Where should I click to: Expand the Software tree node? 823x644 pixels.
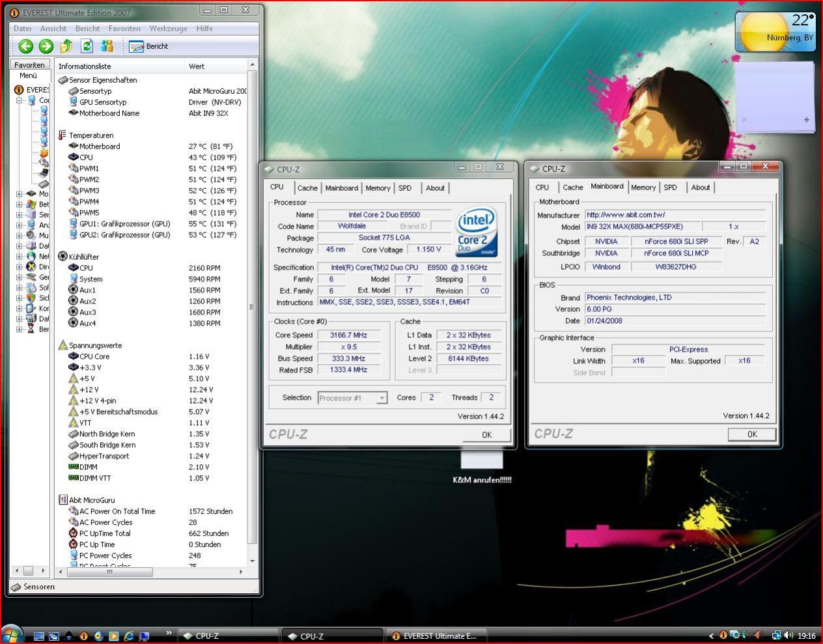[x=20, y=288]
